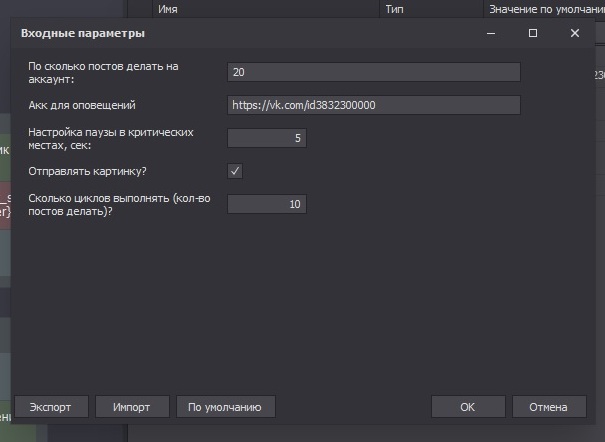Minimize the Входные параметры dialog
Viewport: 605px width, 442px height.
click(x=491, y=33)
